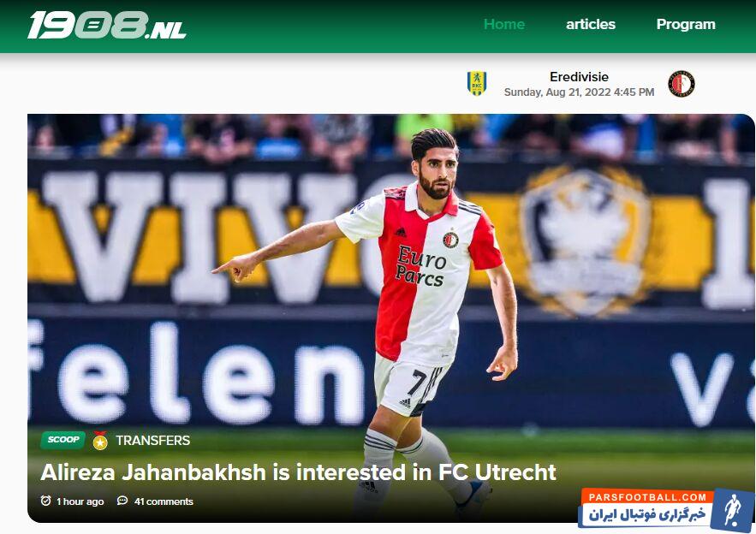Click the 1 hour ago timestamp
The width and height of the screenshot is (756, 534).
pos(80,501)
